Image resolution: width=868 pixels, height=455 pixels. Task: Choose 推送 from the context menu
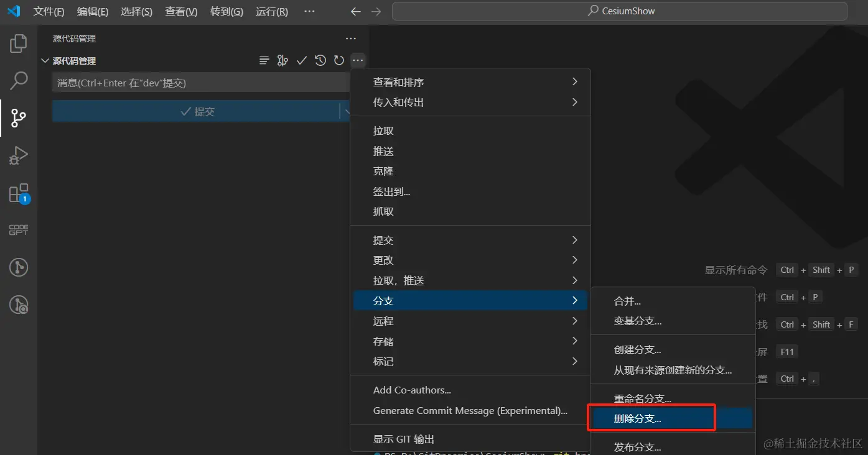click(470, 151)
